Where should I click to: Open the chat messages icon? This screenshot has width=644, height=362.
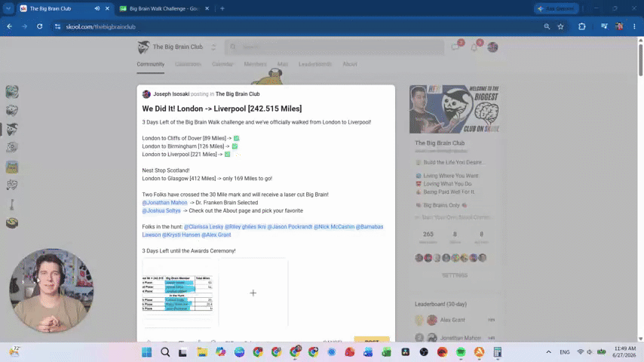click(455, 48)
